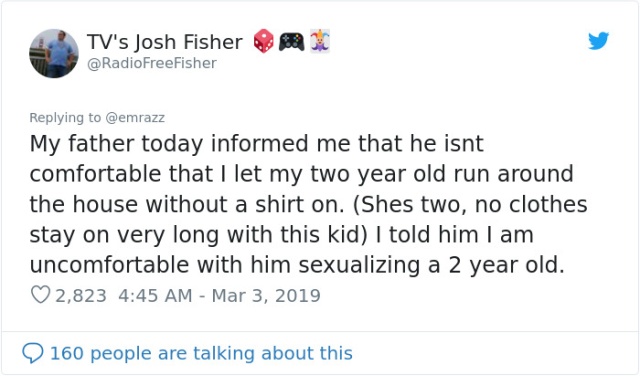Click the red dice emoji

[264, 41]
